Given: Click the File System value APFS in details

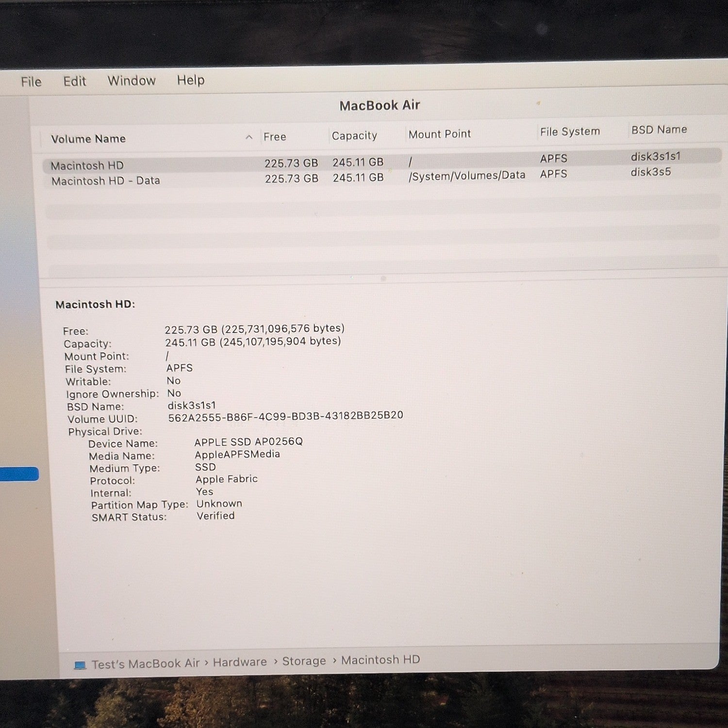Looking at the screenshot, I should [180, 368].
